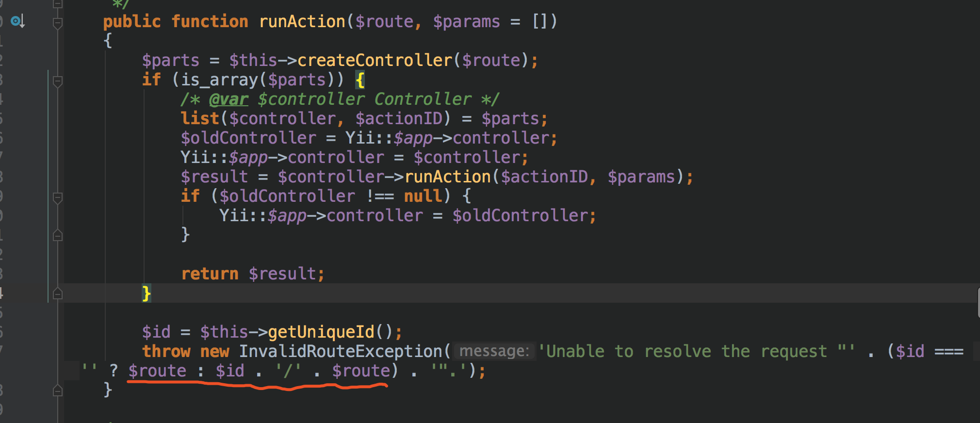
Task: Click the overridden method gutter icon beside runAction
Action: 17,21
